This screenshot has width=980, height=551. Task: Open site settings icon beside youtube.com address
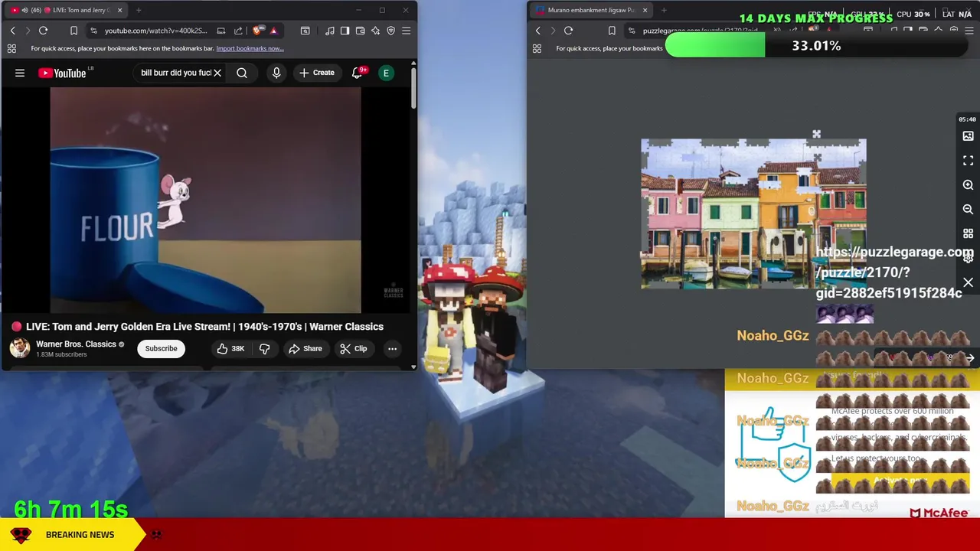(x=93, y=31)
